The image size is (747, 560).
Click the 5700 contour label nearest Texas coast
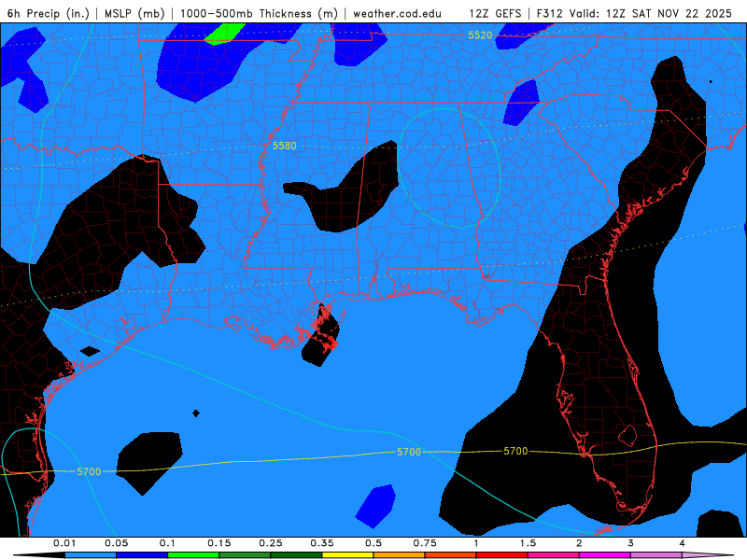coord(89,471)
